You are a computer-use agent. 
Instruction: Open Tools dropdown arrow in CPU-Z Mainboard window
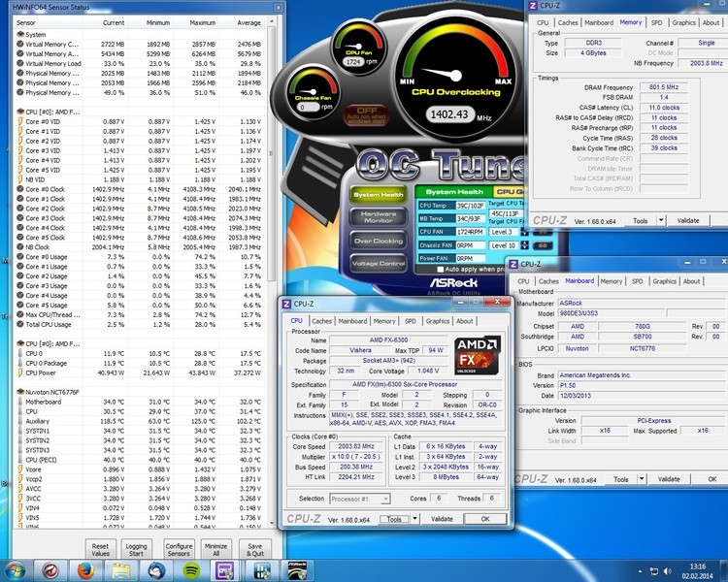(x=642, y=479)
